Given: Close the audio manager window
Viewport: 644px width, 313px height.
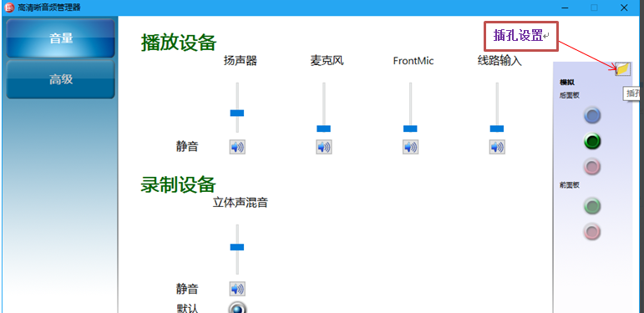Looking at the screenshot, I should tap(624, 8).
